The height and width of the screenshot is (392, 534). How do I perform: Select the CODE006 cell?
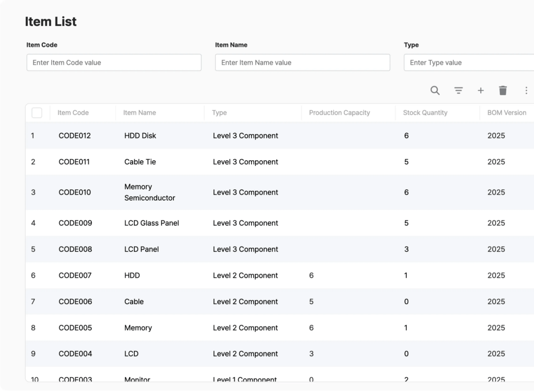coord(75,302)
